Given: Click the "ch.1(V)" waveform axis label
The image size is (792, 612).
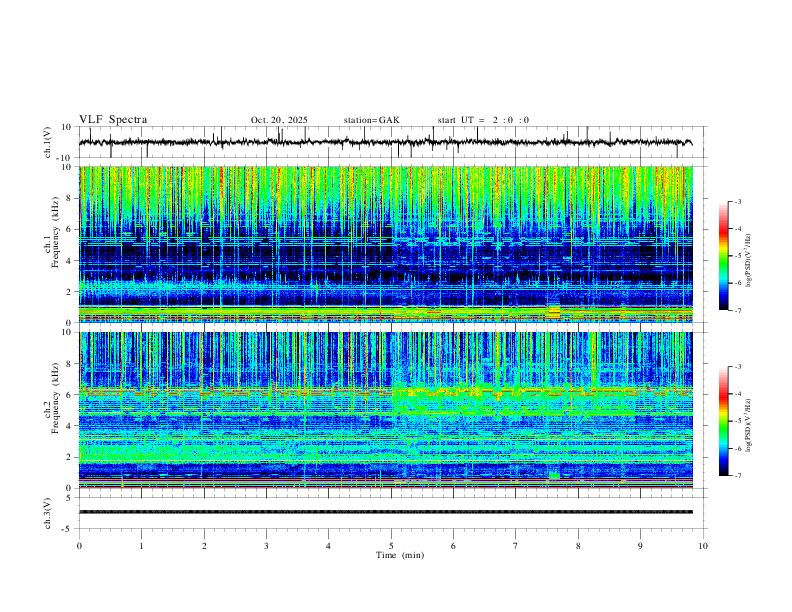Looking at the screenshot, I should (48, 142).
